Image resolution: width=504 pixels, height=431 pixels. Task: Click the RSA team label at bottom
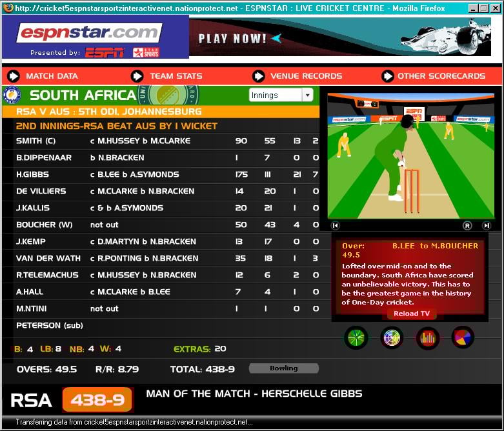(x=31, y=401)
